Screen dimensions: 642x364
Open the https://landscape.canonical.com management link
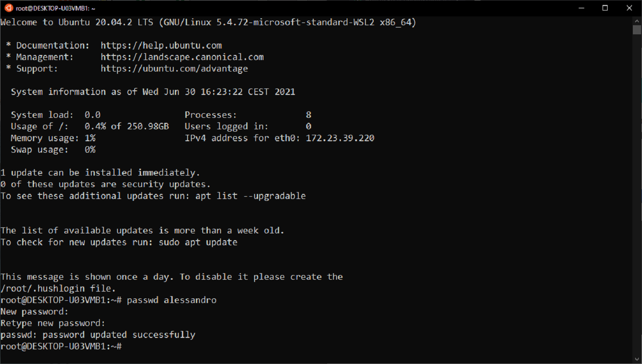(x=182, y=56)
